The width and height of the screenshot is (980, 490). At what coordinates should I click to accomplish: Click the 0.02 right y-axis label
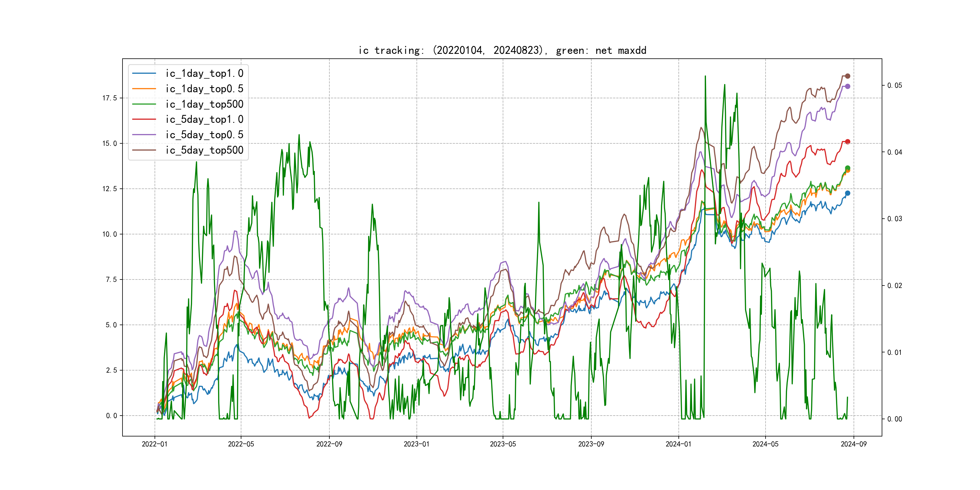894,286
